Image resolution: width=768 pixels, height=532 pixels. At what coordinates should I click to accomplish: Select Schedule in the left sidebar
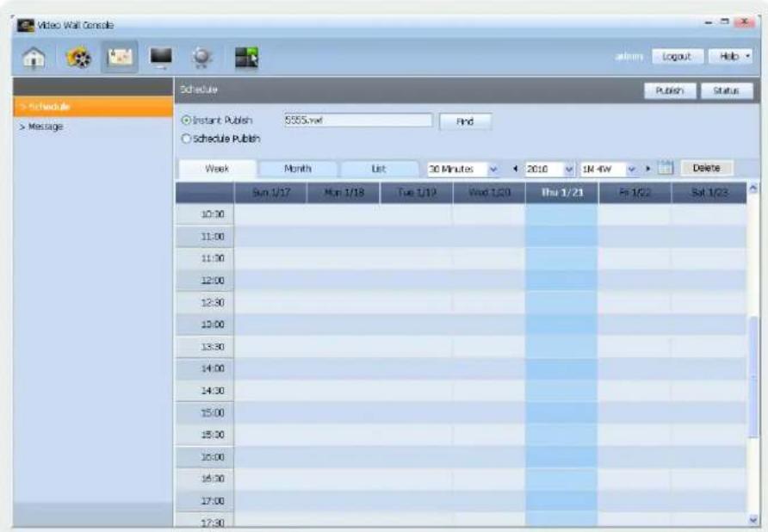click(x=94, y=106)
